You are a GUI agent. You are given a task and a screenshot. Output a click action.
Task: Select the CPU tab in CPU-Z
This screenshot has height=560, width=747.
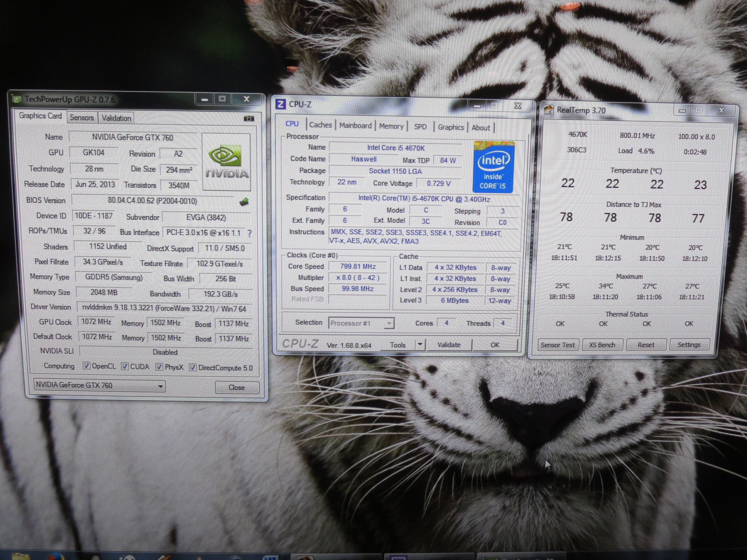(292, 124)
